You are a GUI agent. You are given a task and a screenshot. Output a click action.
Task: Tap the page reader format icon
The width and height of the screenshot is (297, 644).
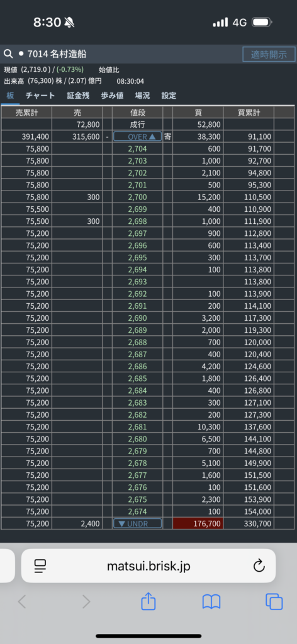coord(40,566)
